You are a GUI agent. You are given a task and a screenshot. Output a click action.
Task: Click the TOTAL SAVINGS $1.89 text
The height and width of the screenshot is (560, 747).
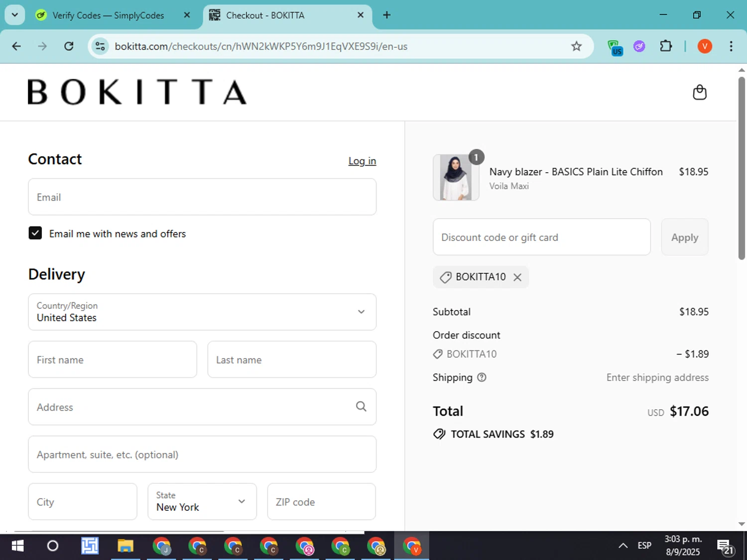tap(502, 434)
